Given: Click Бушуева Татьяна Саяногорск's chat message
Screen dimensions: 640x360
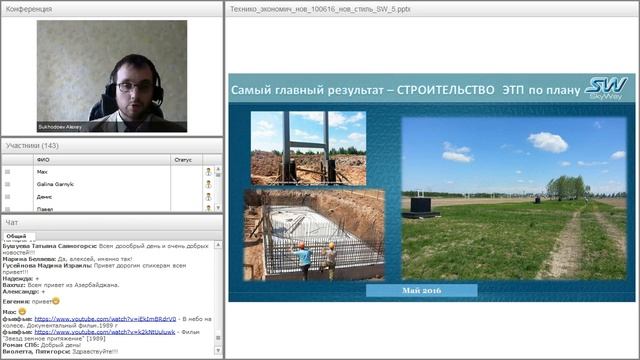Looking at the screenshot, I should [106, 249].
